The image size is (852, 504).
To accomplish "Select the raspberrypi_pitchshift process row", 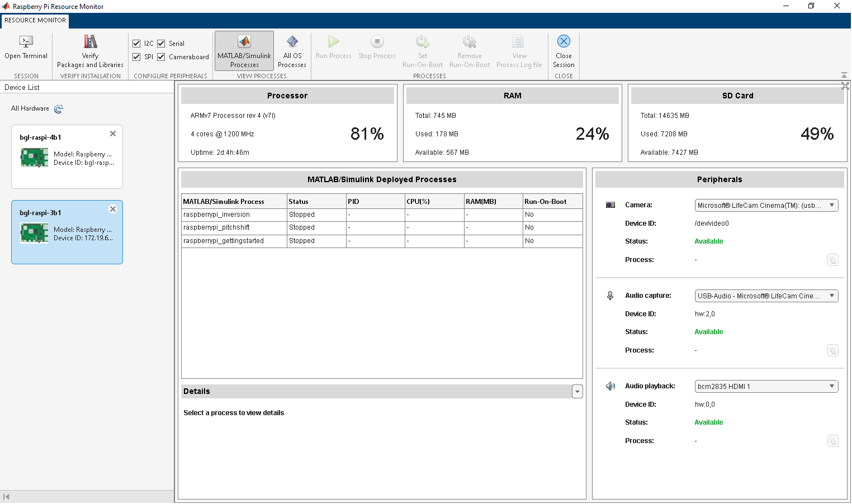I will pyautogui.click(x=235, y=228).
